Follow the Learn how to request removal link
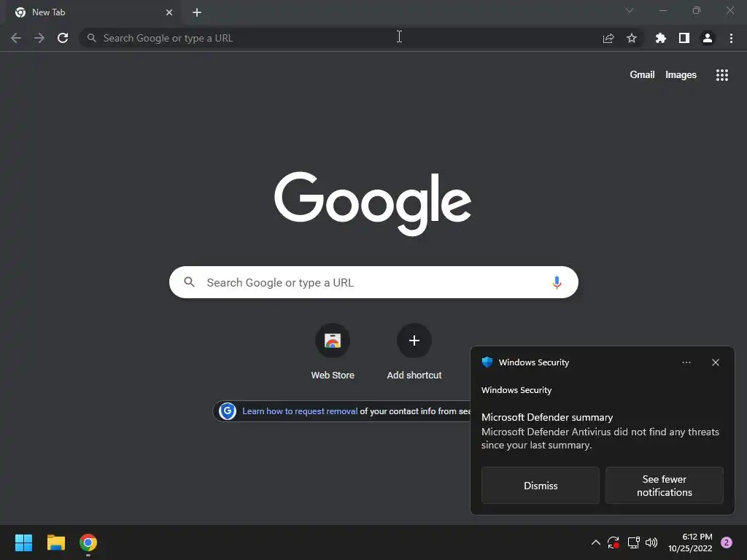The height and width of the screenshot is (560, 747). coord(300,411)
